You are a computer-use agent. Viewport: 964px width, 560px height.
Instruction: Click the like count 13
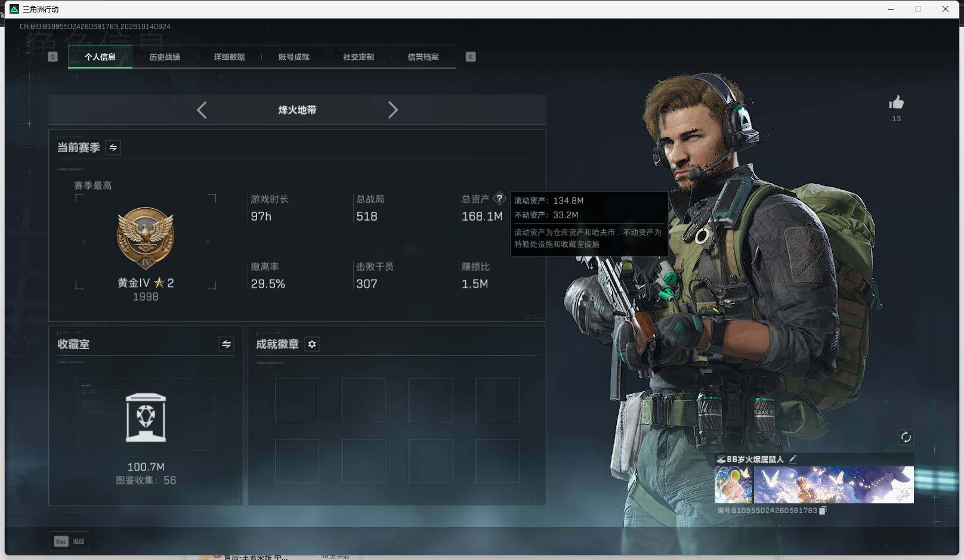896,119
